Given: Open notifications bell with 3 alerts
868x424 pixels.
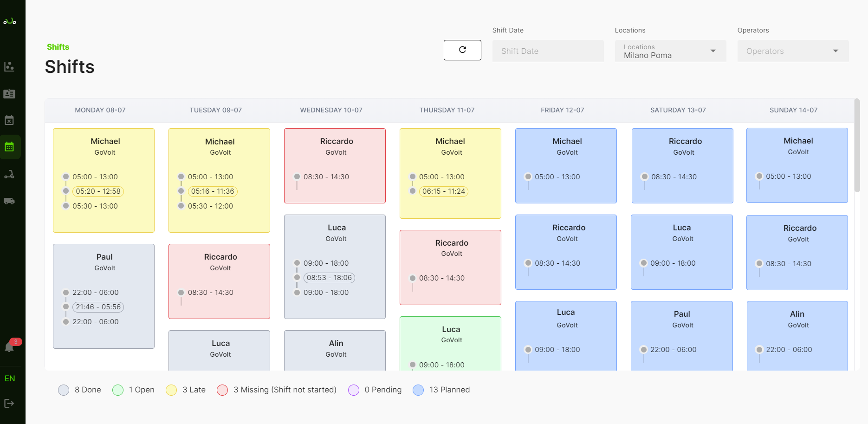Looking at the screenshot, I should [9, 347].
